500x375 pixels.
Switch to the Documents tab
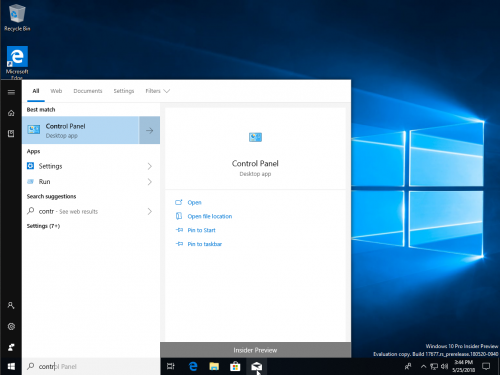click(88, 91)
